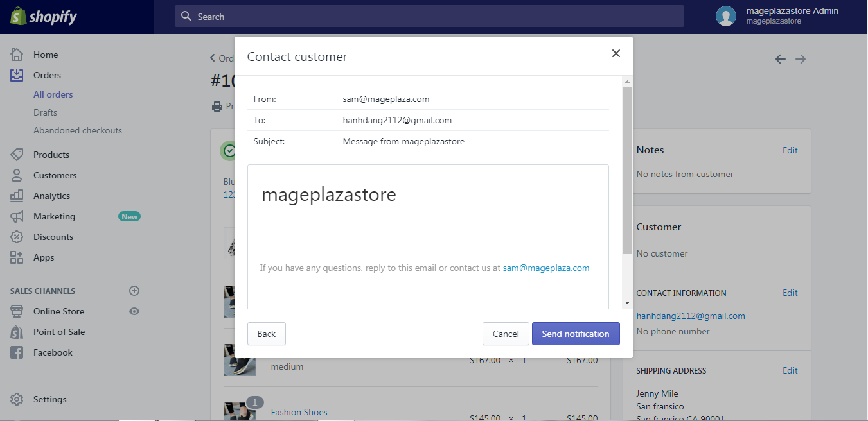Click the Customers person icon
Image resolution: width=868 pixels, height=421 pixels.
click(17, 175)
